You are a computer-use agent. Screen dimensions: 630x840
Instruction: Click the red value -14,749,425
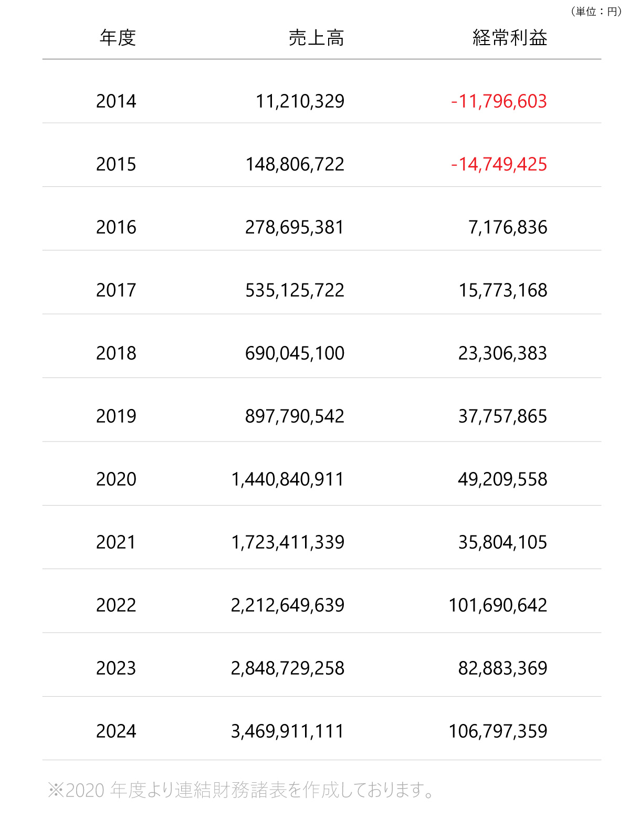[x=499, y=164]
